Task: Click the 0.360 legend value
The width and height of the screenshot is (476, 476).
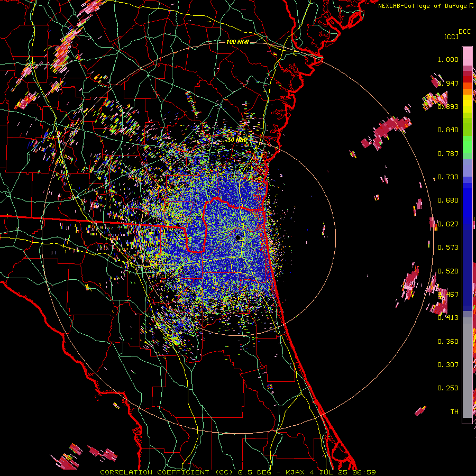Action: [448, 342]
